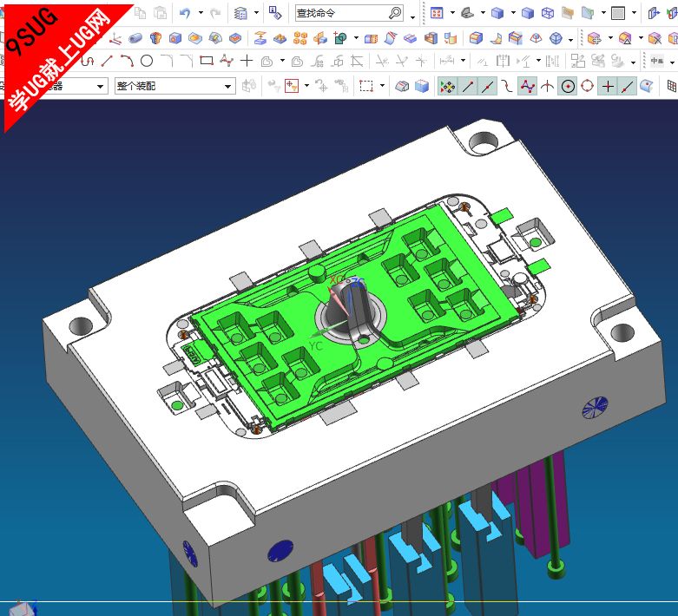The width and height of the screenshot is (678, 616).
Task: Open dropdown arrow beside the search box
Action: (412, 15)
